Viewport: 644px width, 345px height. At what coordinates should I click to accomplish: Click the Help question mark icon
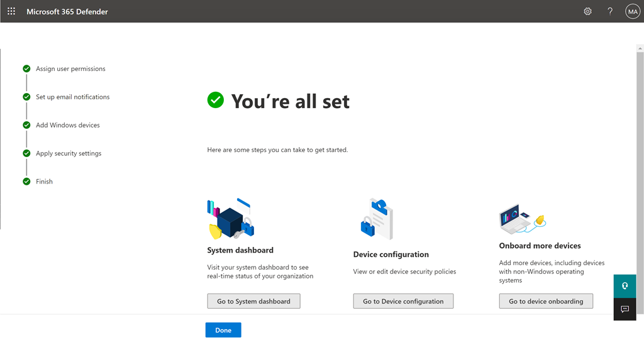609,11
